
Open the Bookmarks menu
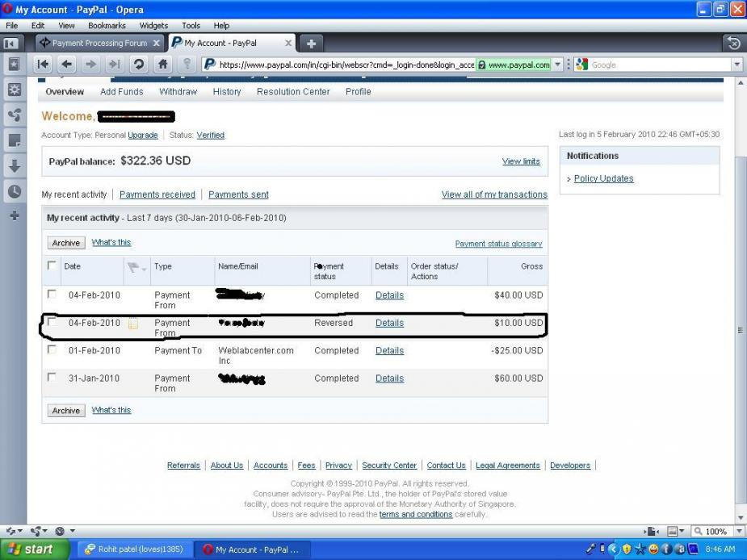tap(107, 26)
